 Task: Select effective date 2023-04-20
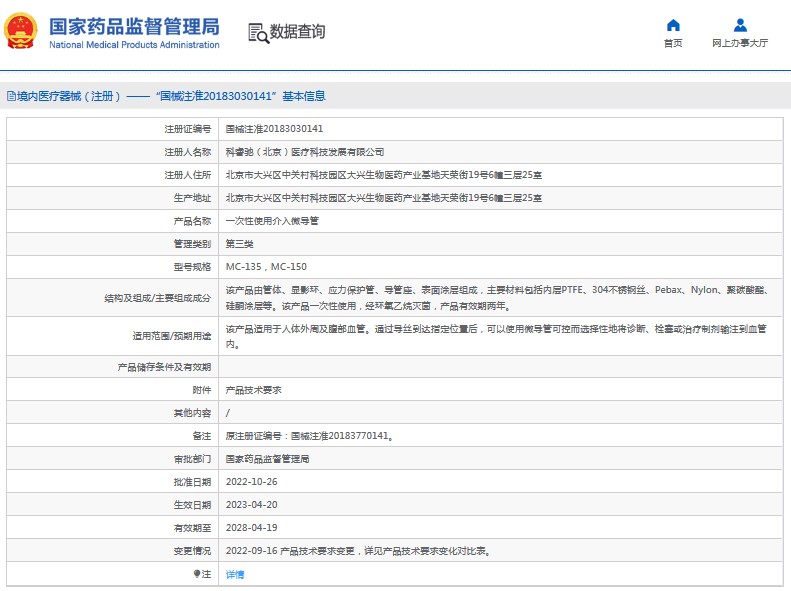(251, 505)
